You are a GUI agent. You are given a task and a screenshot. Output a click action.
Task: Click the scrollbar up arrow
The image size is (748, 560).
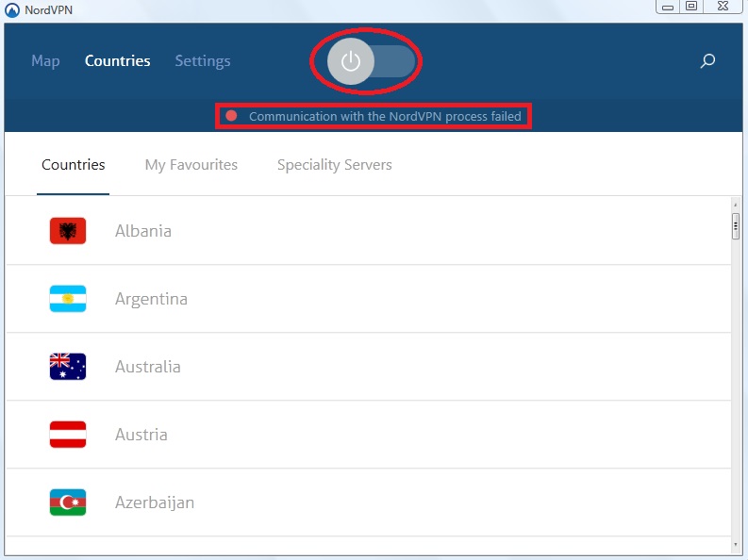click(735, 205)
